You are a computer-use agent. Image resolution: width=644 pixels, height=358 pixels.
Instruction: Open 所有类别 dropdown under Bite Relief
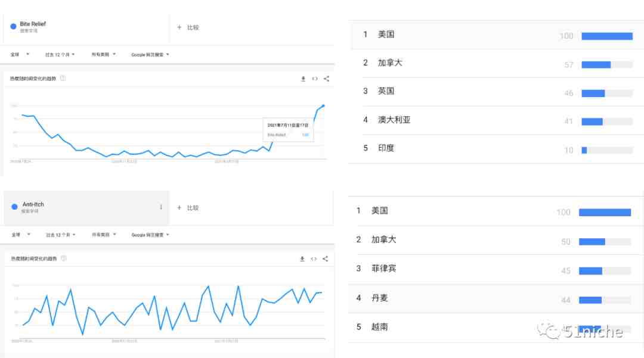click(x=104, y=54)
